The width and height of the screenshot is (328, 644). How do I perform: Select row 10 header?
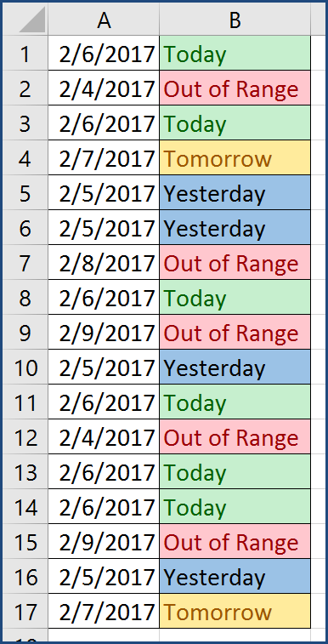click(x=25, y=367)
